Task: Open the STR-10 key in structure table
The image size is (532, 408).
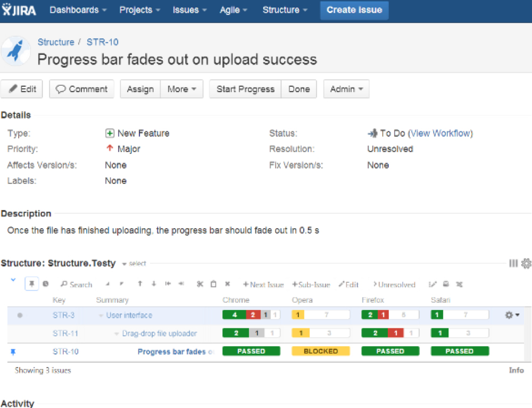Action: coord(65,352)
